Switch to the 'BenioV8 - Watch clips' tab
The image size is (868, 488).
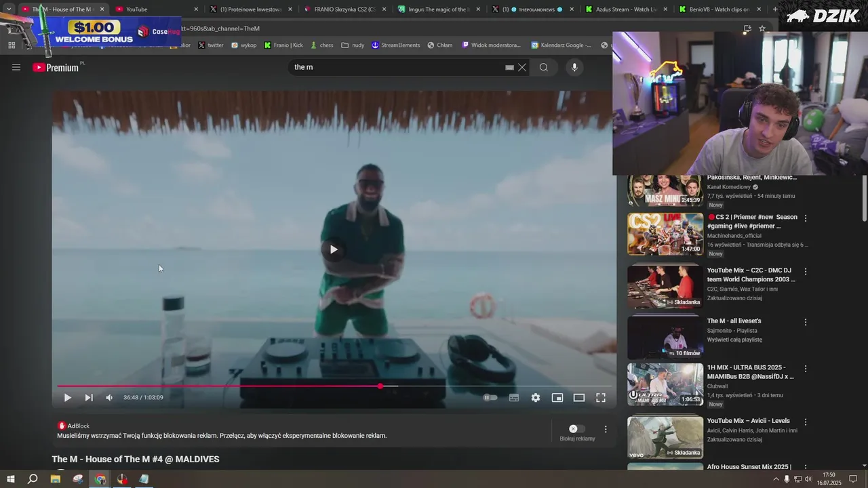[x=722, y=9]
